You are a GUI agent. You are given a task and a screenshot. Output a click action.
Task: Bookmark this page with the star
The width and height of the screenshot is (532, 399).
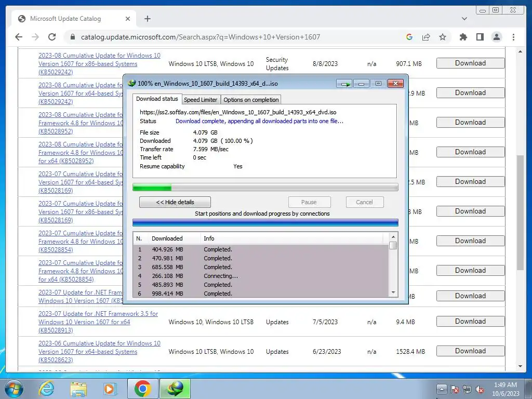click(443, 37)
